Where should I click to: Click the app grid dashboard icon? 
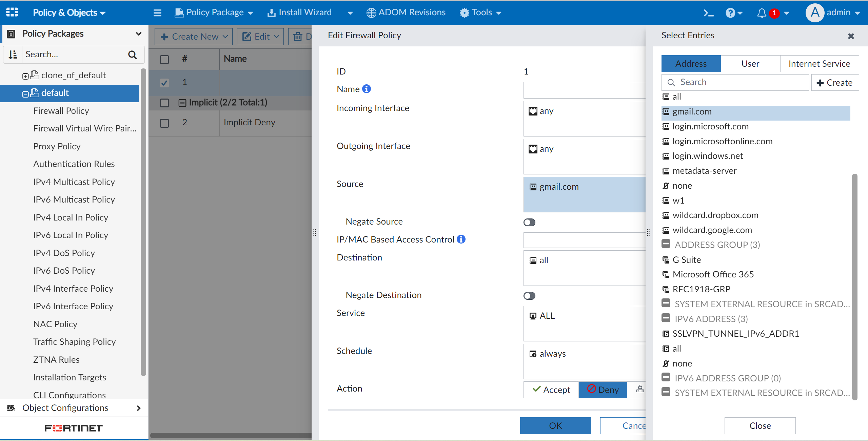point(12,12)
